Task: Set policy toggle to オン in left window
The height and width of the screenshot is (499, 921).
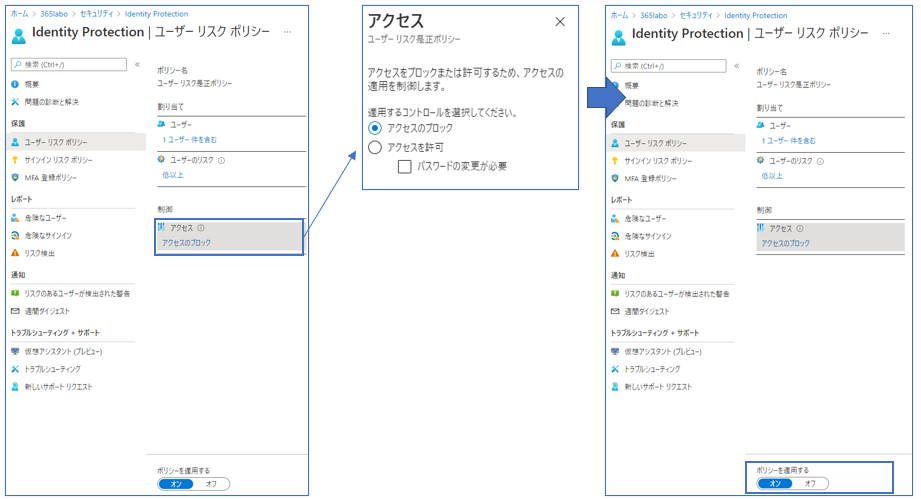Action: [176, 484]
